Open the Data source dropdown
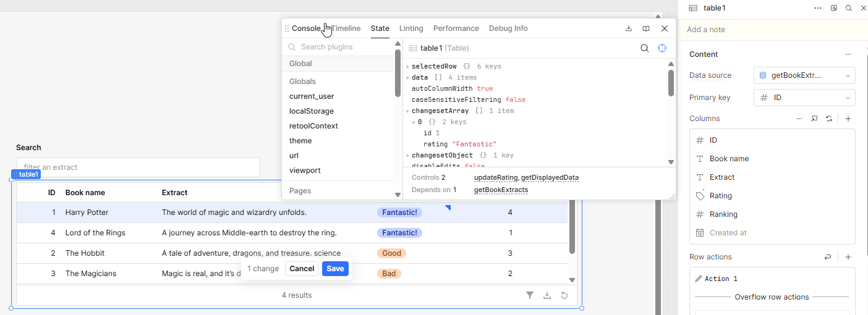This screenshot has height=315, width=868. [804, 75]
